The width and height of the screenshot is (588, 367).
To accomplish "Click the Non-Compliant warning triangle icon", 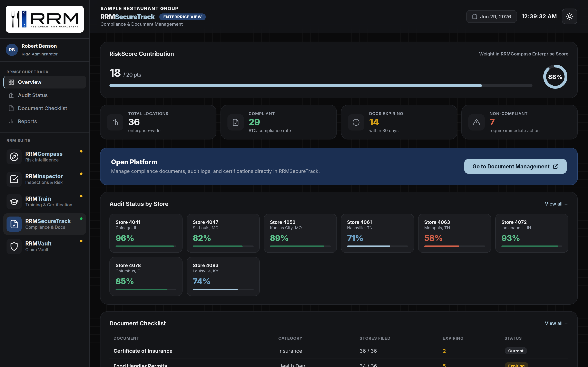I will pyautogui.click(x=476, y=122).
